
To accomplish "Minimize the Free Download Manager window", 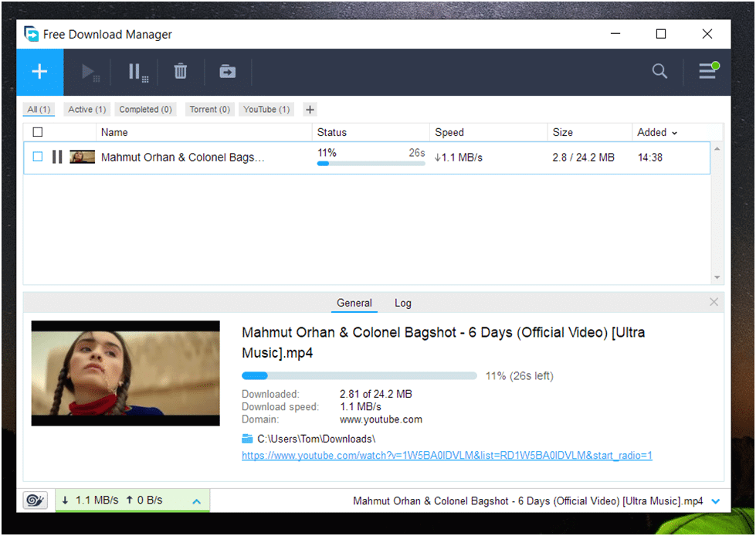I will tap(615, 34).
